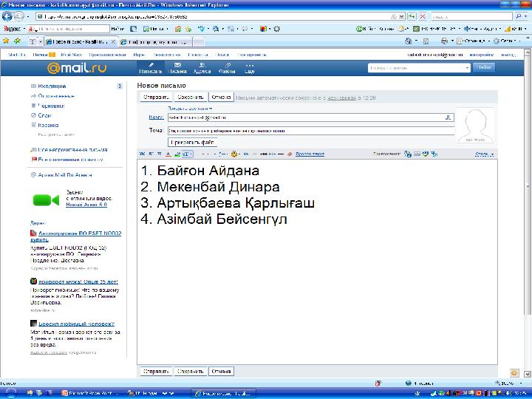
Task: Open a new blank browser tab
Action: [199, 41]
